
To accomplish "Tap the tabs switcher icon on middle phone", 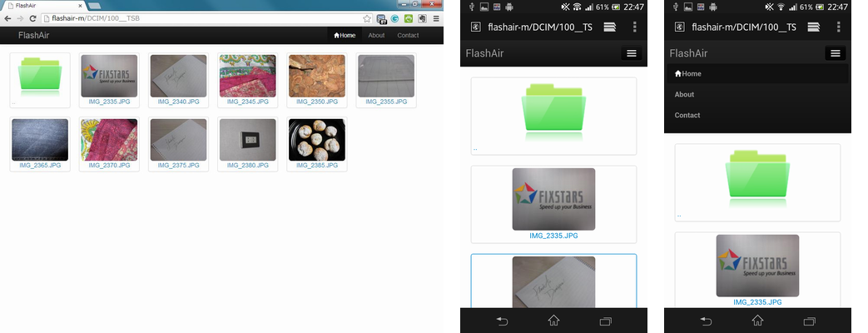I will 610,27.
